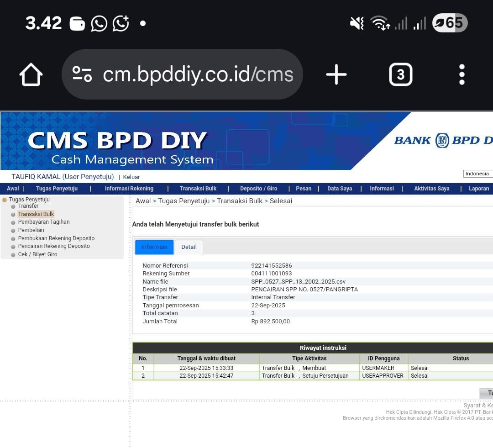The width and height of the screenshot is (493, 448).
Task: Open the Indonesia language dropdown
Action: (x=478, y=174)
